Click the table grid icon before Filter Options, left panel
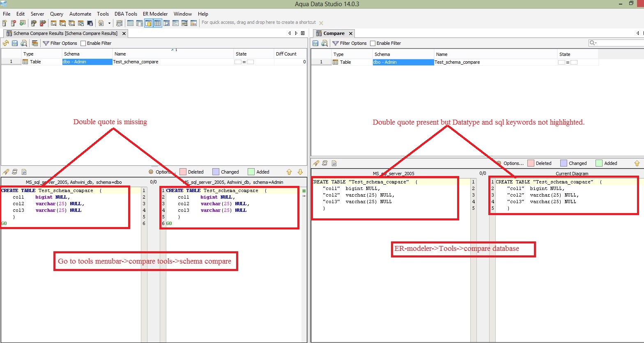This screenshot has width=644, height=343. (35, 43)
